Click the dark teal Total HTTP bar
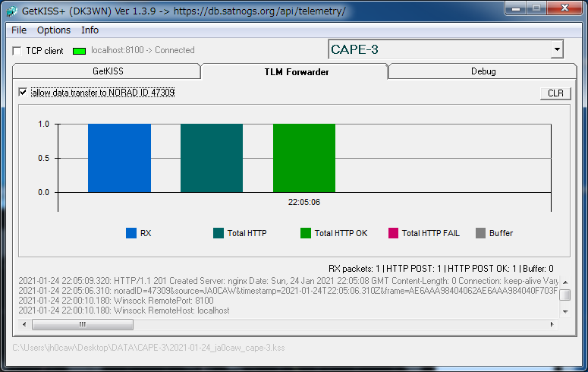Image resolution: width=588 pixels, height=372 pixels. coord(212,158)
